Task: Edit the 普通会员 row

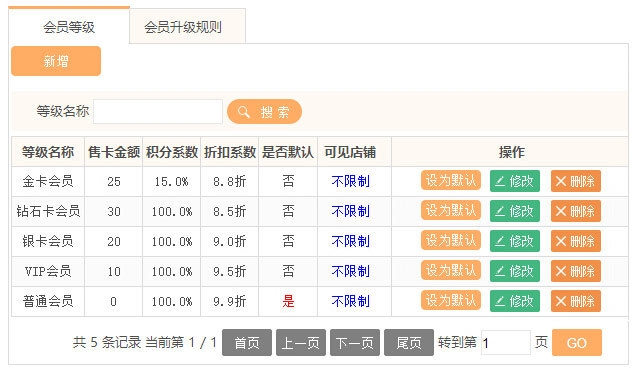Action: tap(515, 301)
